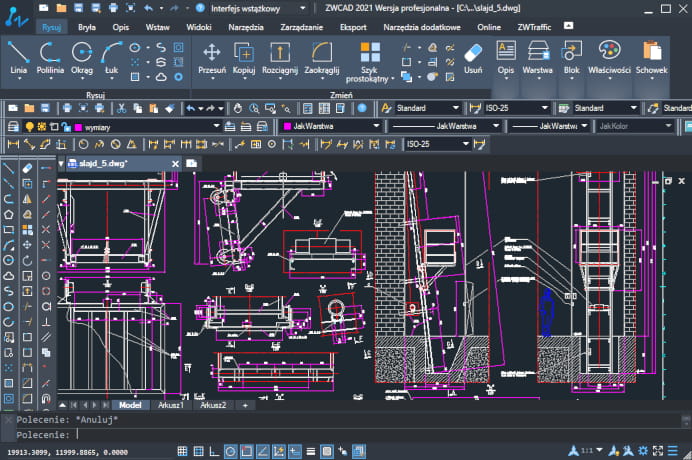Activate the Kopiuj copy tool
Image resolution: width=692 pixels, height=460 pixels.
coord(244,59)
